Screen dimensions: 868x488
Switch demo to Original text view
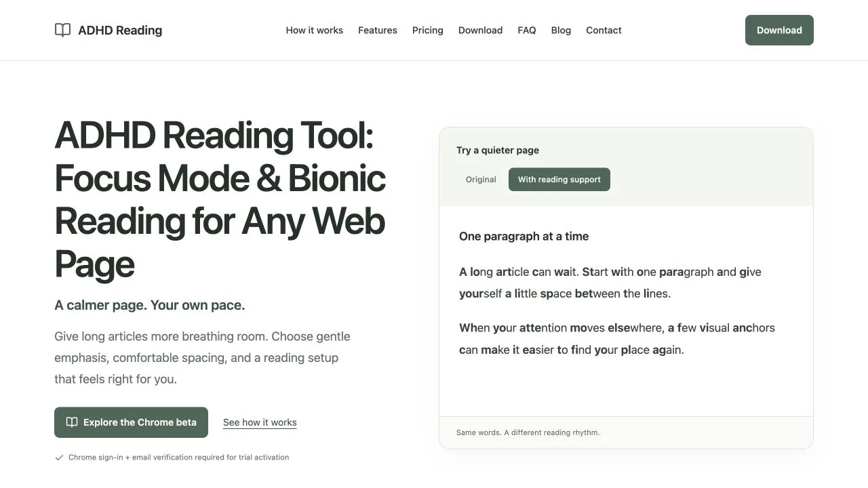pos(481,180)
